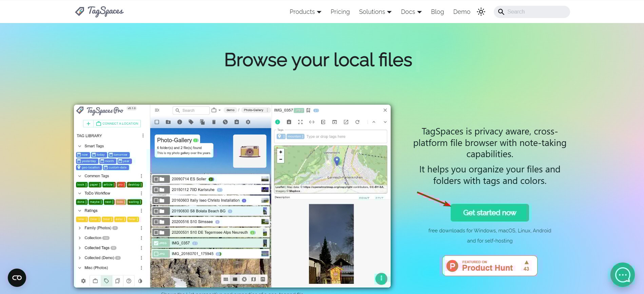Open the bookmarks tab in the sidebar
The width and height of the screenshot is (644, 294).
pyautogui.click(x=118, y=281)
